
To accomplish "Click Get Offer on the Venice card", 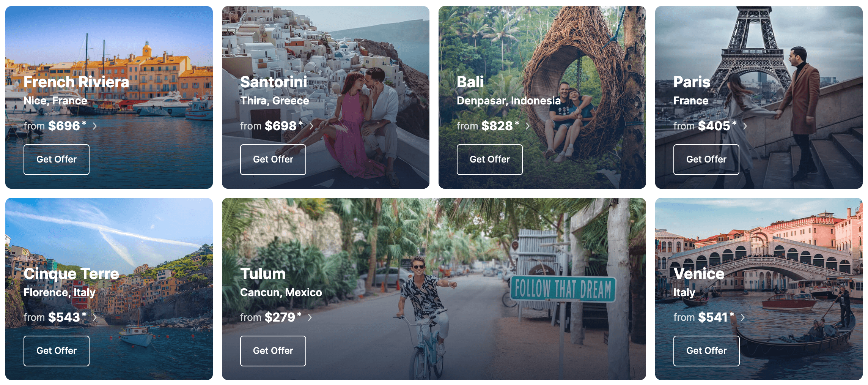I will point(706,351).
